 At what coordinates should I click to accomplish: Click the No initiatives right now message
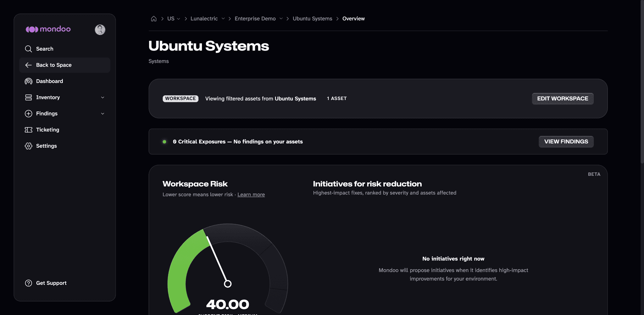453,259
